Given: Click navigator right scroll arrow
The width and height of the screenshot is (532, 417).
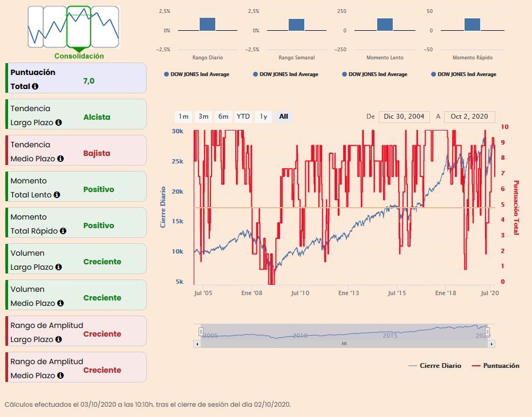Looking at the screenshot, I should coord(492,344).
